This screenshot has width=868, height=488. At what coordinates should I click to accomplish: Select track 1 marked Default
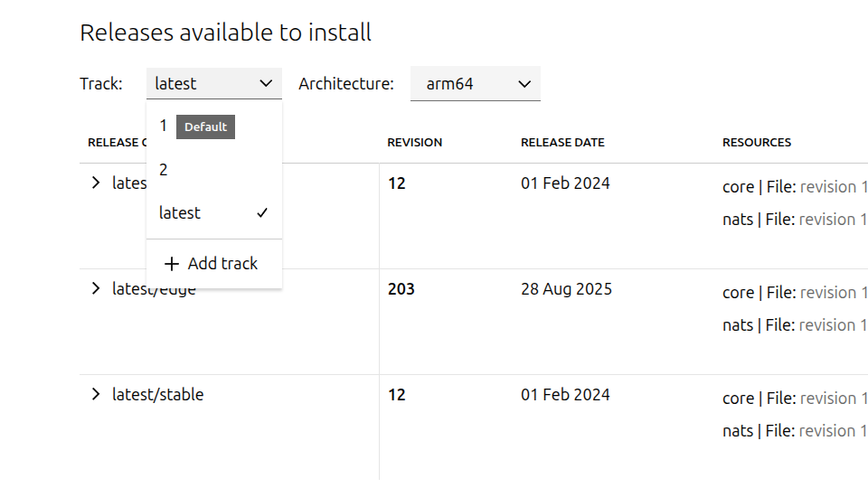coord(164,127)
